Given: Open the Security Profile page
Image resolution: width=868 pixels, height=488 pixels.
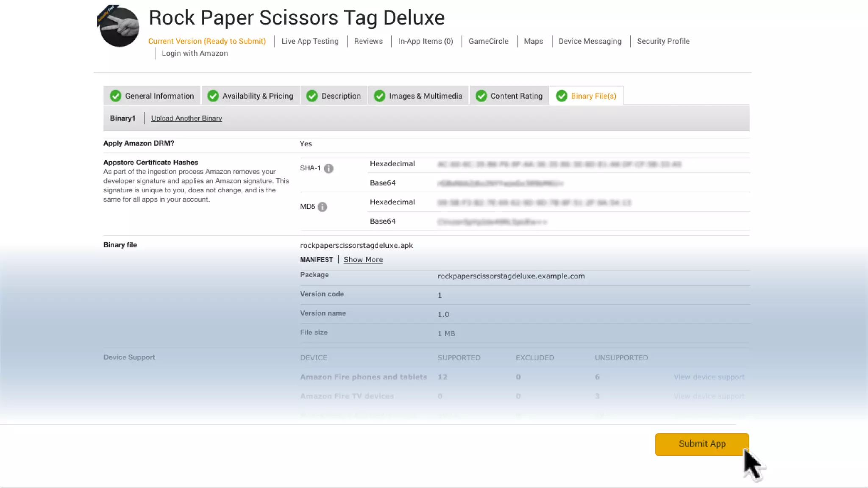Looking at the screenshot, I should pyautogui.click(x=663, y=42).
